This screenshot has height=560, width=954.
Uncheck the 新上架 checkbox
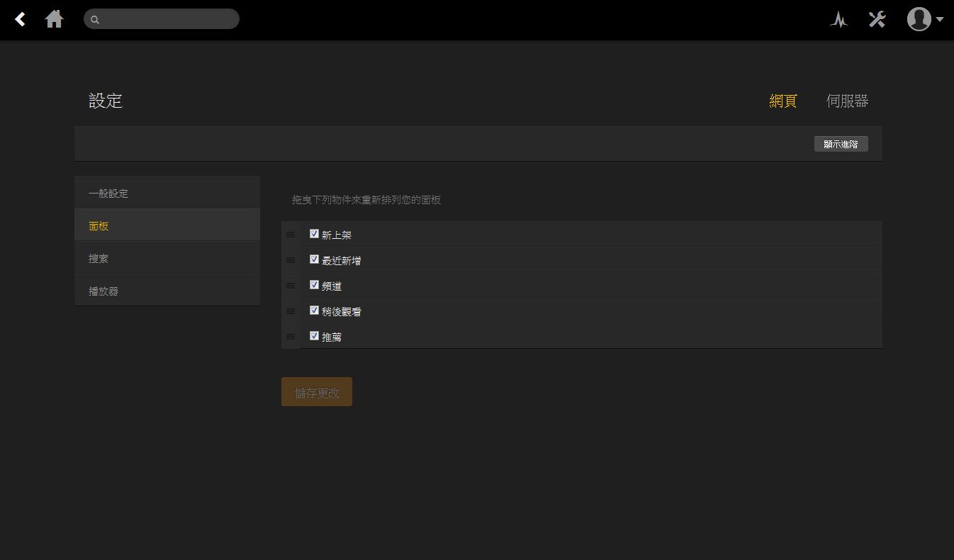coord(314,234)
